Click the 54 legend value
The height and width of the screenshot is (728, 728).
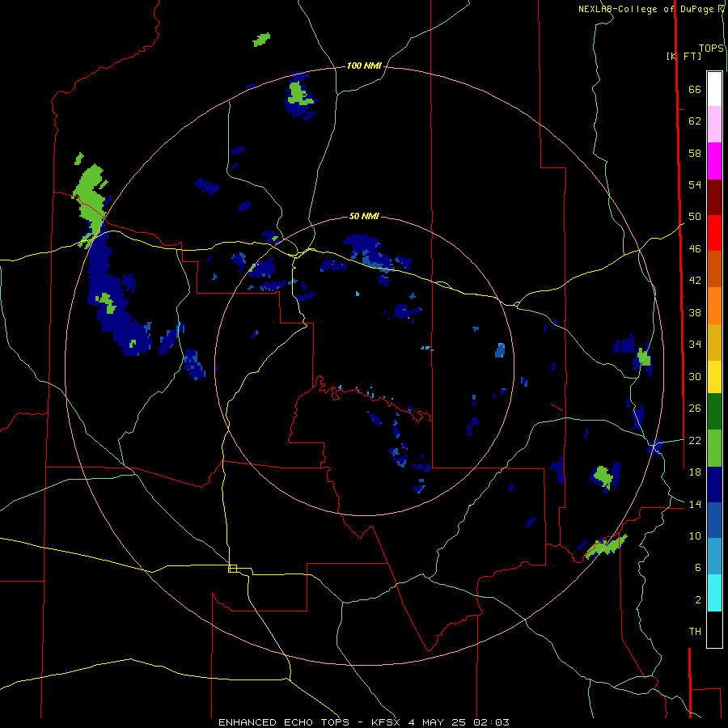[x=695, y=184]
